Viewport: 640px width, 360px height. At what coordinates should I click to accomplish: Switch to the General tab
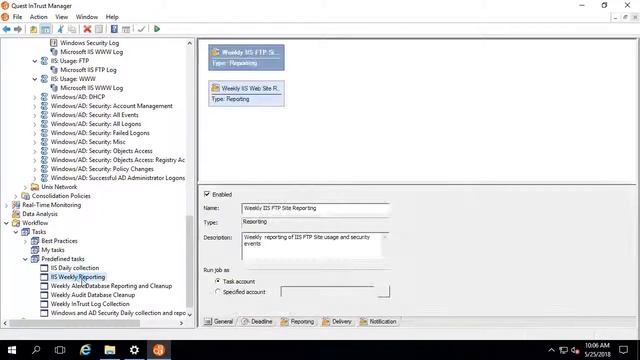(219, 322)
